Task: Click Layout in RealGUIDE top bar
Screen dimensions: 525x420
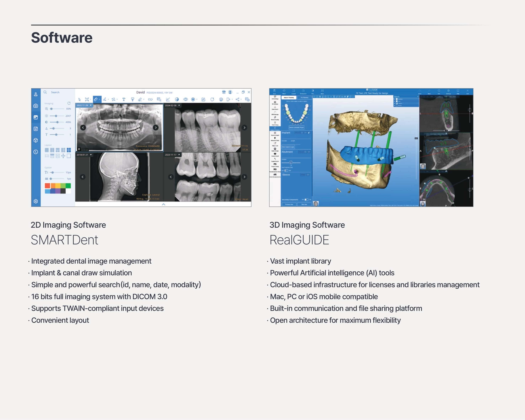Action: (x=294, y=92)
